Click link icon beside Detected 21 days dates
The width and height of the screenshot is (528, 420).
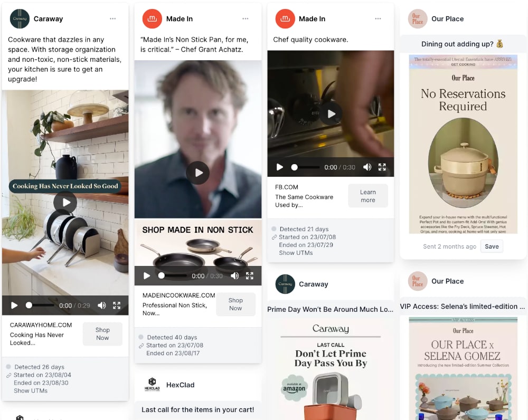tap(274, 237)
